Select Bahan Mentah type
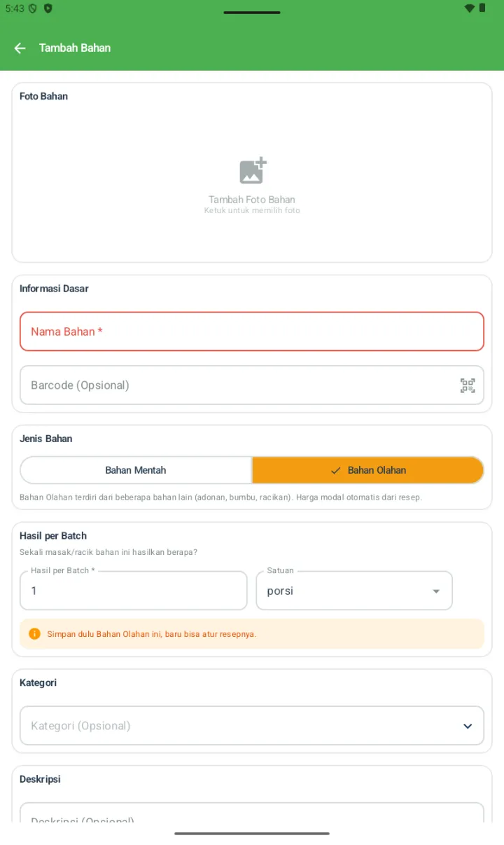 136,470
